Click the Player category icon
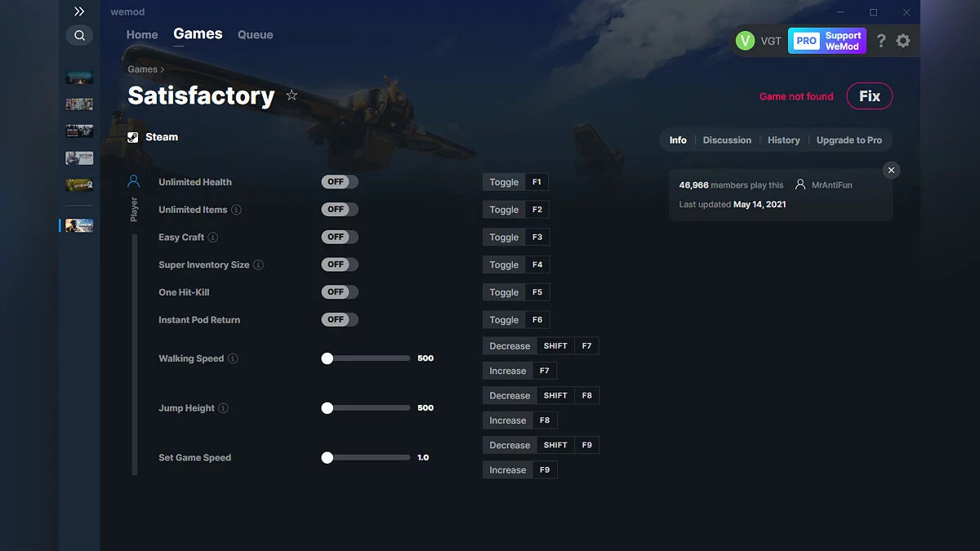 (x=134, y=181)
